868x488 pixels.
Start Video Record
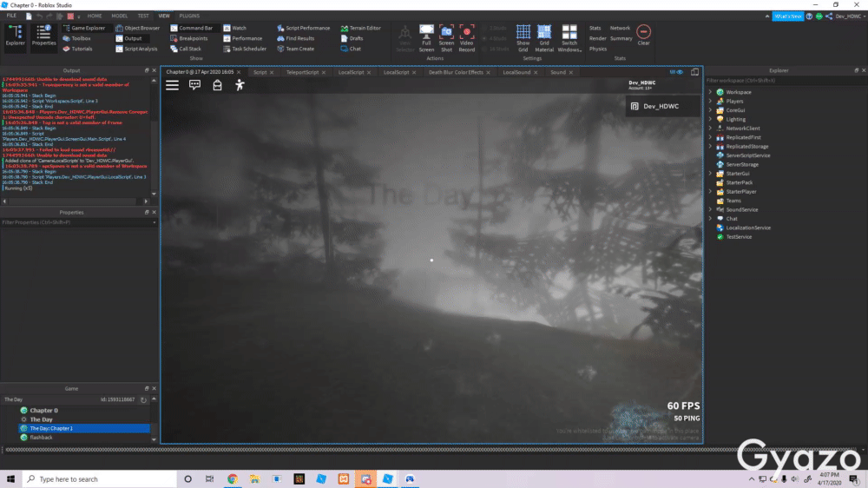467,38
